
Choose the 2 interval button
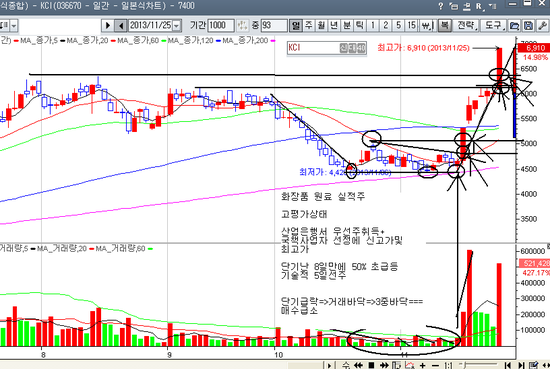(x=385, y=26)
